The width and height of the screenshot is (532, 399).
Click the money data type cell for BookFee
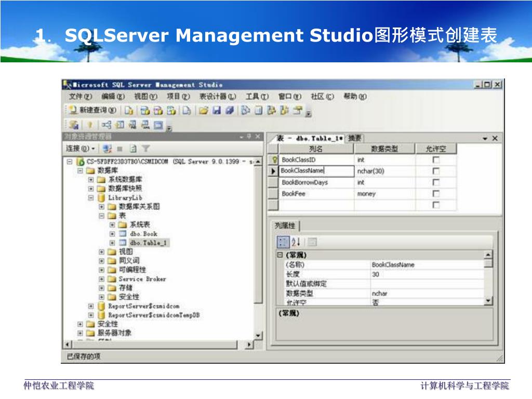tap(384, 194)
